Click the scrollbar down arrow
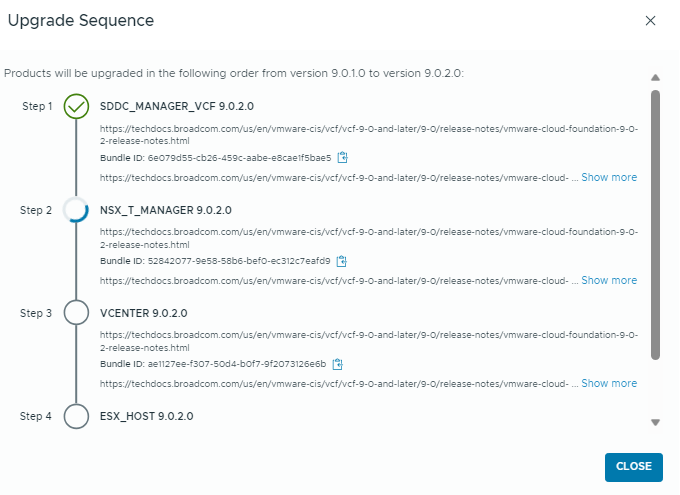The image size is (680, 495). (656, 422)
